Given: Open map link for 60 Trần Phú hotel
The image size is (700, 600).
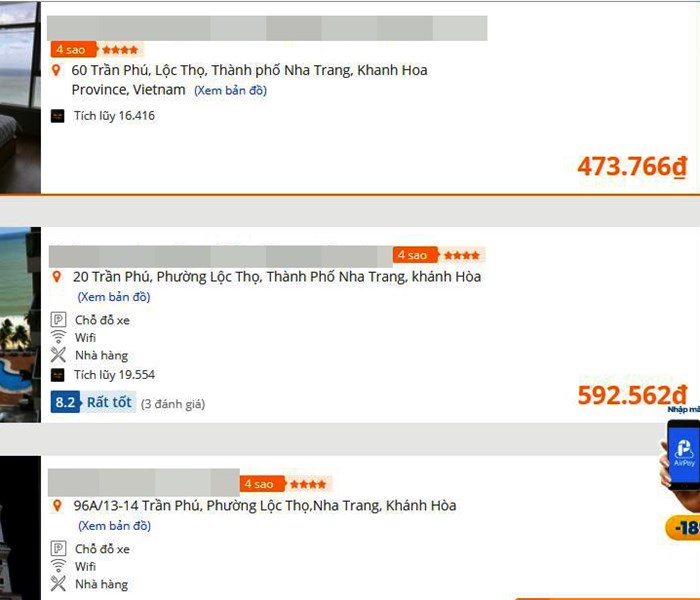Looking at the screenshot, I should click(230, 91).
